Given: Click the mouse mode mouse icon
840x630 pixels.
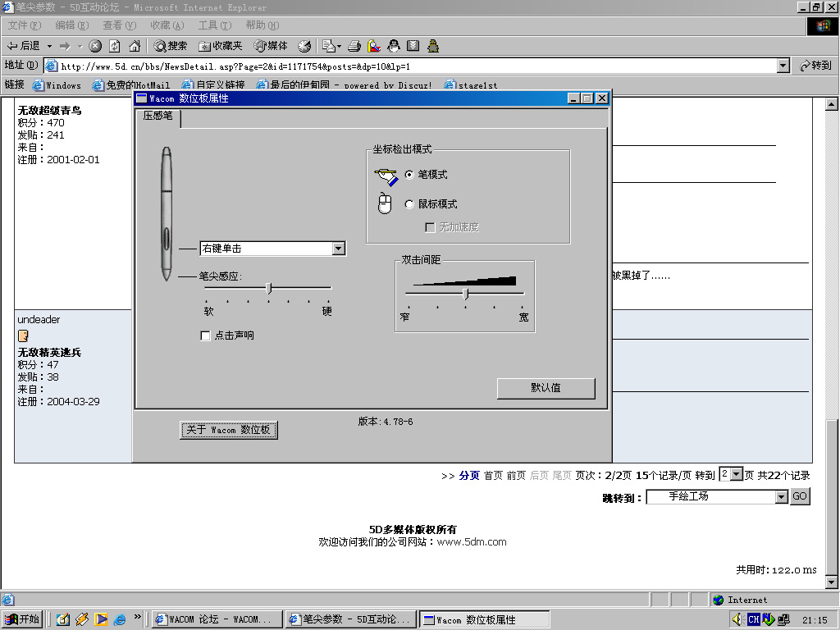Looking at the screenshot, I should tap(385, 203).
